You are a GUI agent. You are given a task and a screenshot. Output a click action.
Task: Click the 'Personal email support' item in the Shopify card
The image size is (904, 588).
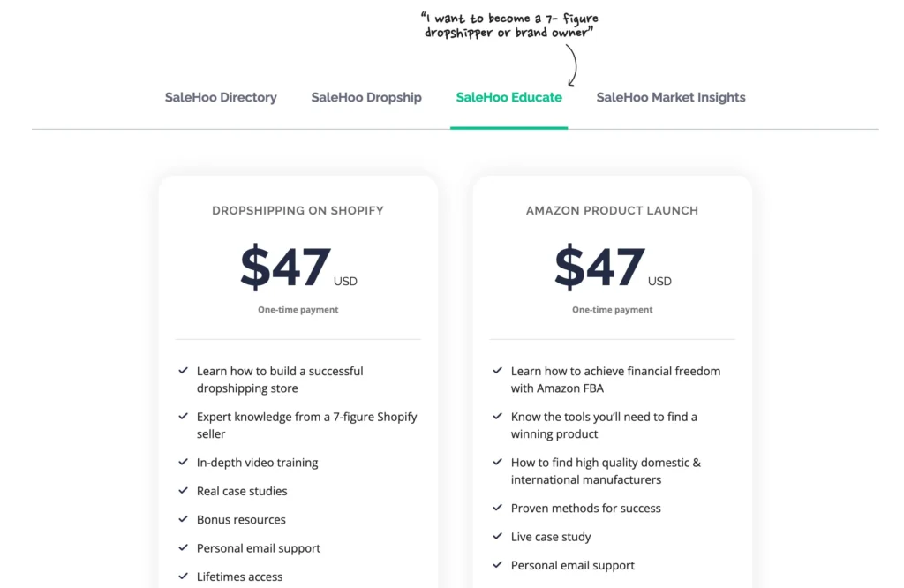pos(258,548)
